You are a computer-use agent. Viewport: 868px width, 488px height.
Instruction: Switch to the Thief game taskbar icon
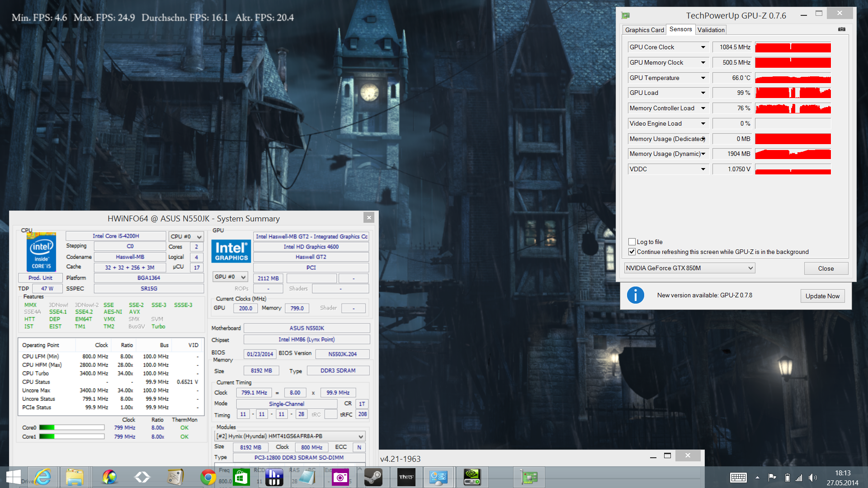[406, 477]
